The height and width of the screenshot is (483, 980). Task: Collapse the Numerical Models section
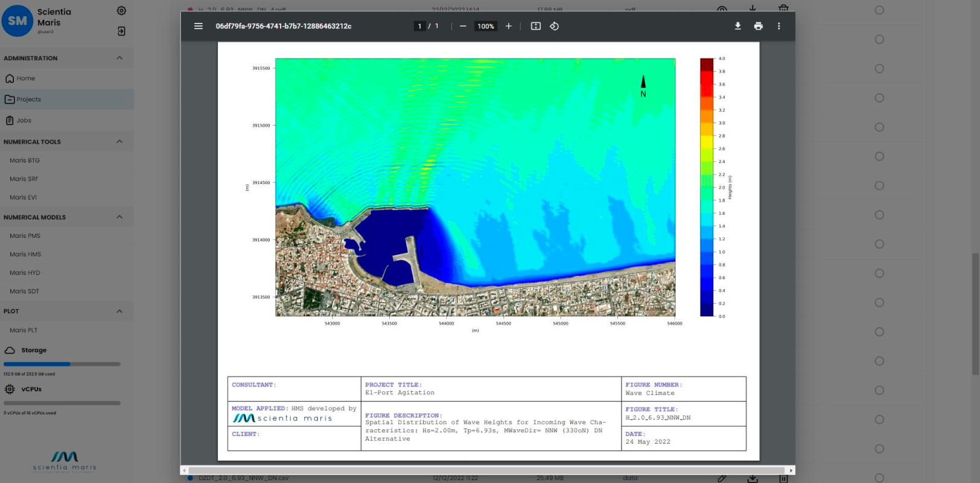point(119,217)
